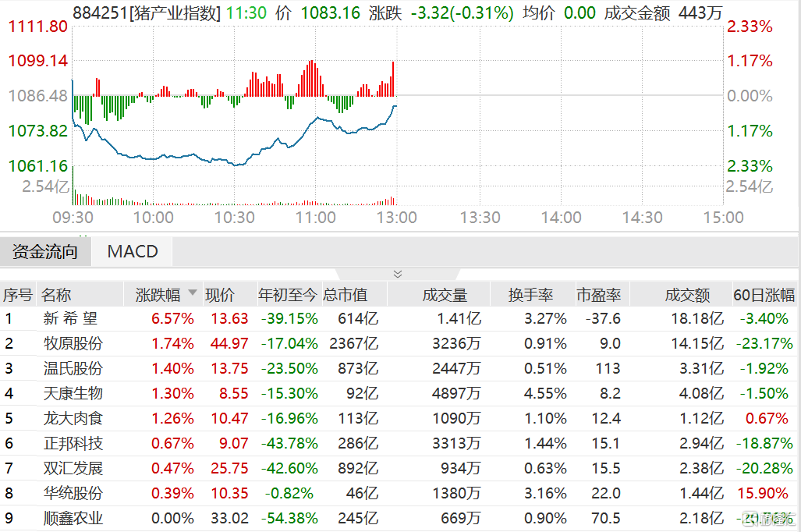Select stock 温氏股份 in list
The image size is (801, 532).
point(73,368)
